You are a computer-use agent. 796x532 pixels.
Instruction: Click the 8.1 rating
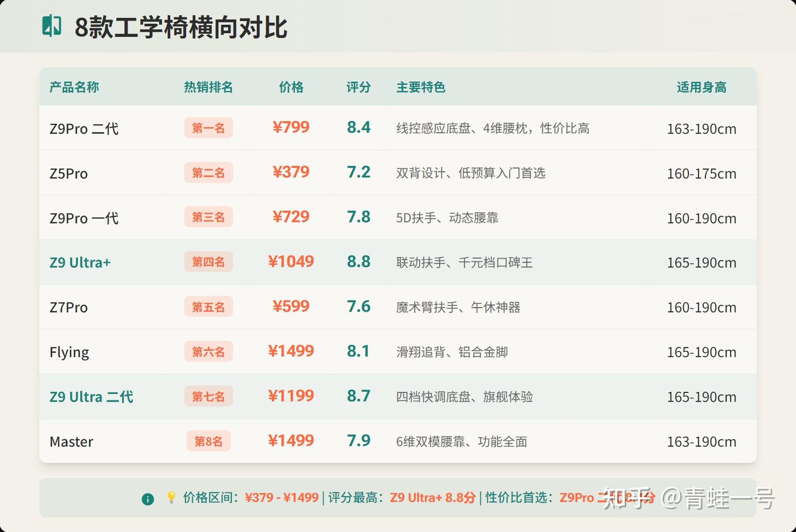click(359, 351)
